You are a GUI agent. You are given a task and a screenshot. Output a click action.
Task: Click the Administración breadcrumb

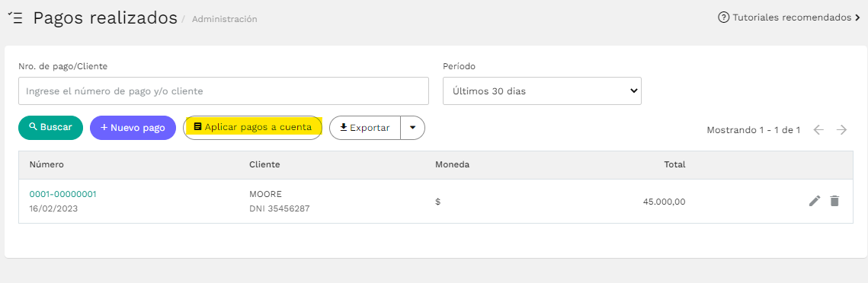[x=224, y=19]
